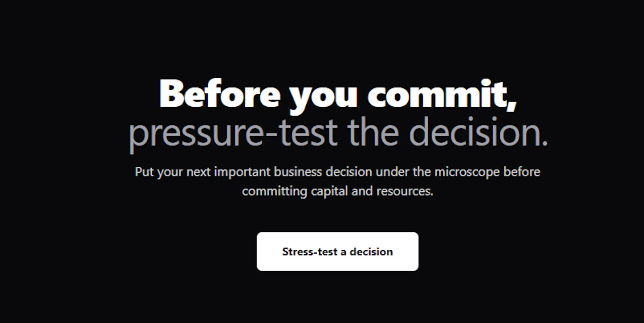This screenshot has width=644, height=323.
Task: Select the word 'pressure-test' in the gray heading
Action: (x=233, y=134)
